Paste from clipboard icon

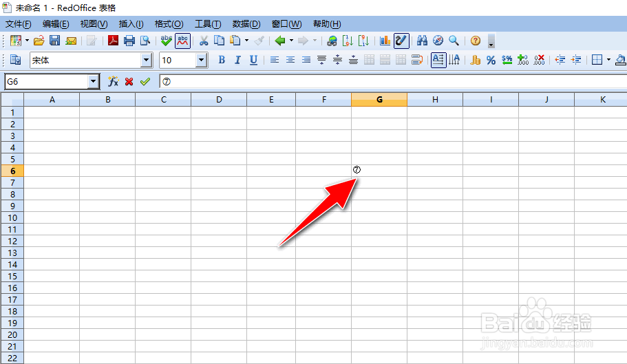coord(235,41)
